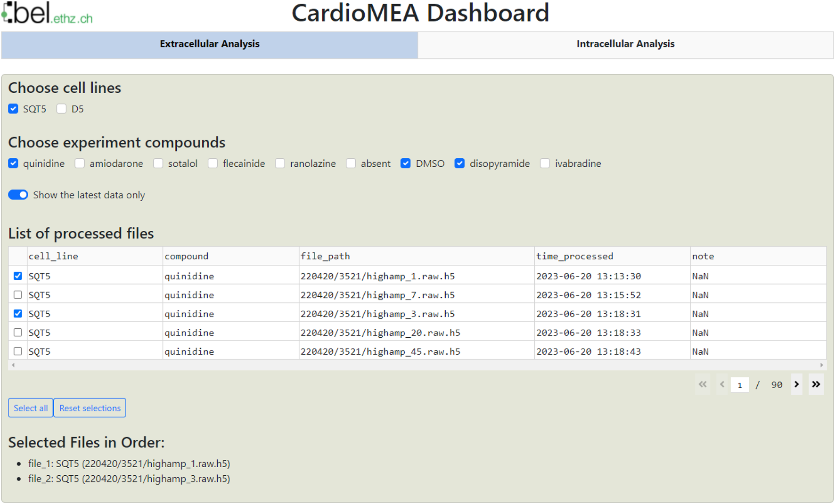
Task: Select the highamp_7.raw.h5 file row
Action: pyautogui.click(x=18, y=295)
